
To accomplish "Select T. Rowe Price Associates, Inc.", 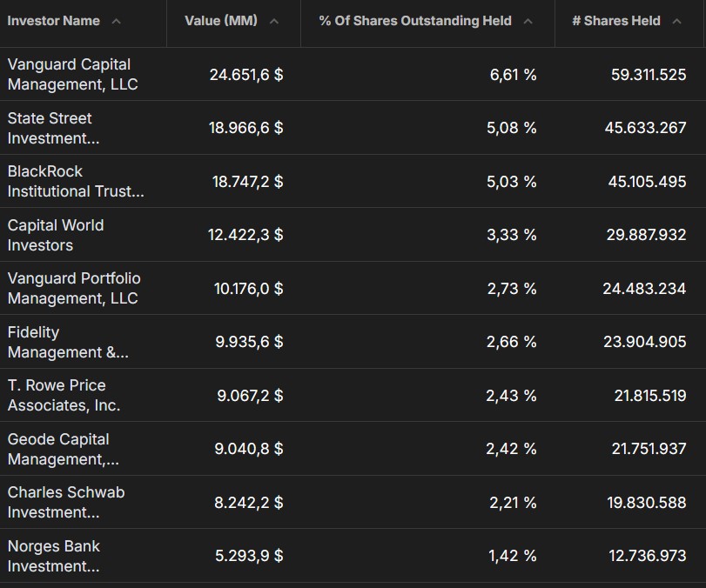I will tap(64, 395).
